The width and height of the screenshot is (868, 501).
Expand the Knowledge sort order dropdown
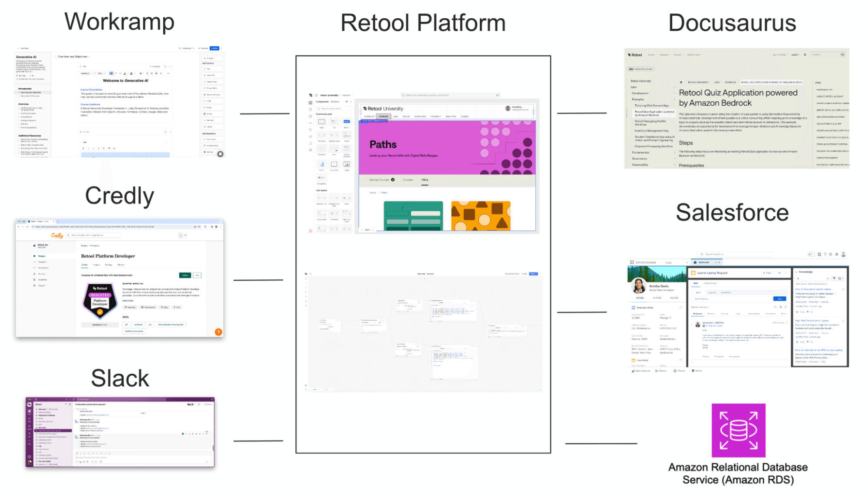click(x=841, y=279)
